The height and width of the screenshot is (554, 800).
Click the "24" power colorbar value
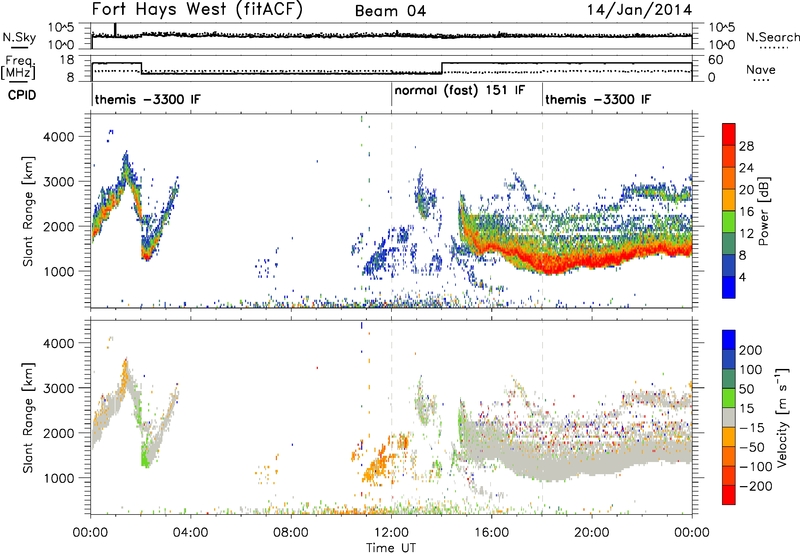click(746, 168)
